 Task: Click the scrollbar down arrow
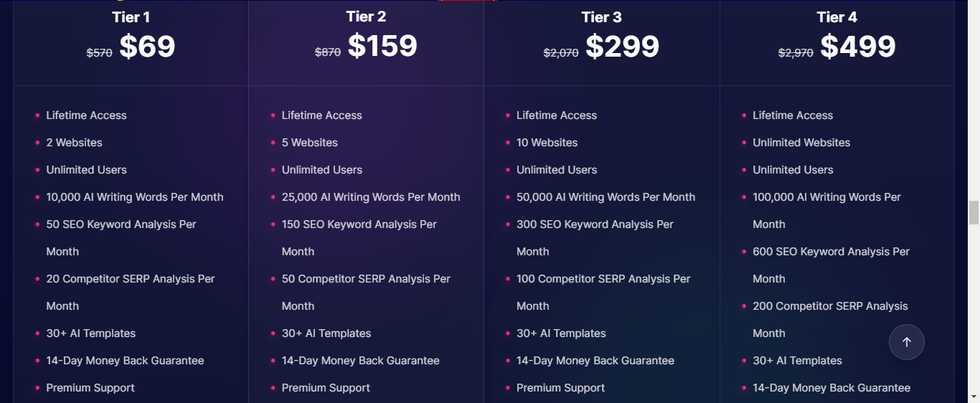(974, 396)
